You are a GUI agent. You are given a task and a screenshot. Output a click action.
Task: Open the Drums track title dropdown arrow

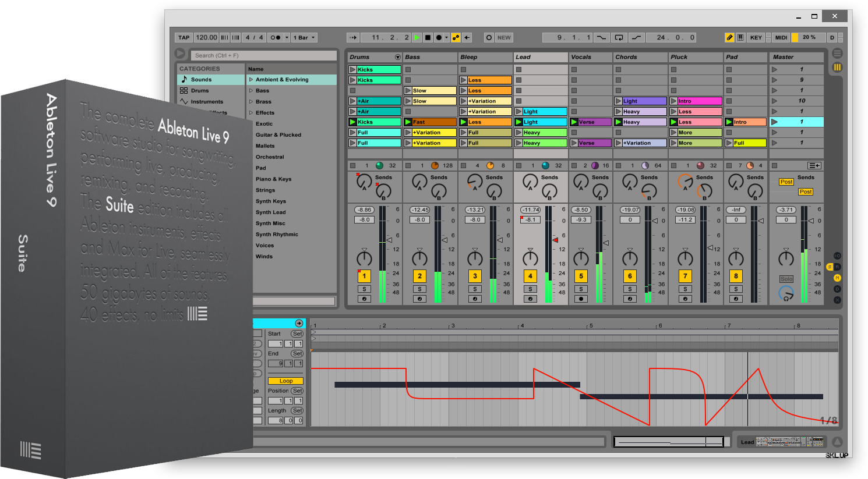[398, 57]
